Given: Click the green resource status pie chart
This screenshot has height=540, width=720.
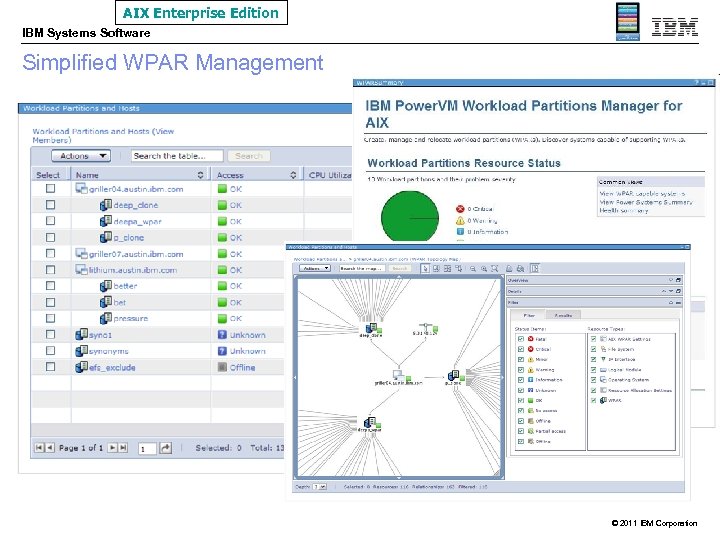Looking at the screenshot, I should pos(410,217).
